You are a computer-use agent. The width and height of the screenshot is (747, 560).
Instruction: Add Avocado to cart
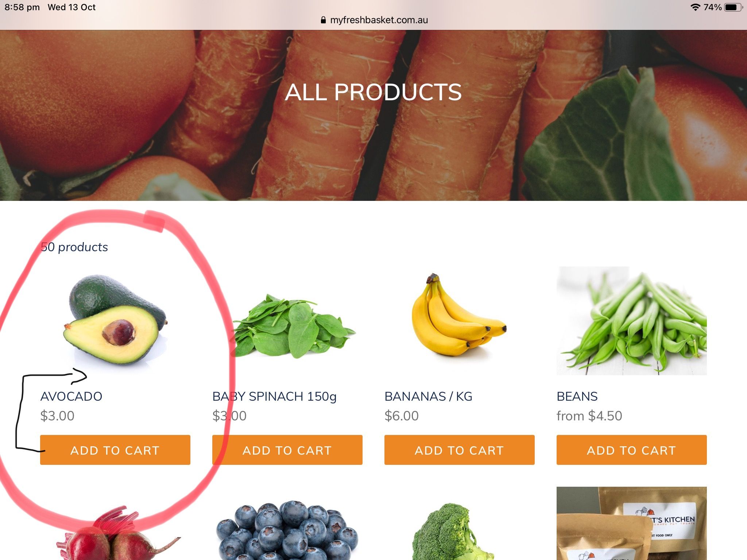tap(115, 450)
